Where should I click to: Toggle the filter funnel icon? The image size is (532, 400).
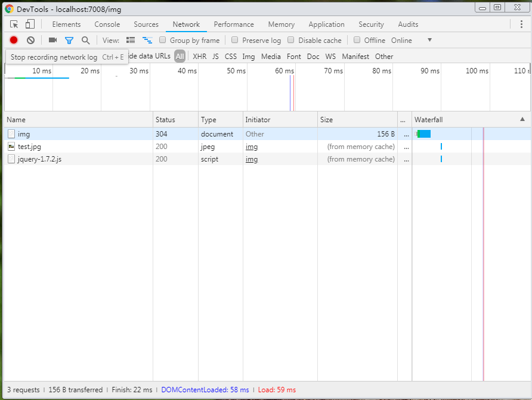click(69, 41)
